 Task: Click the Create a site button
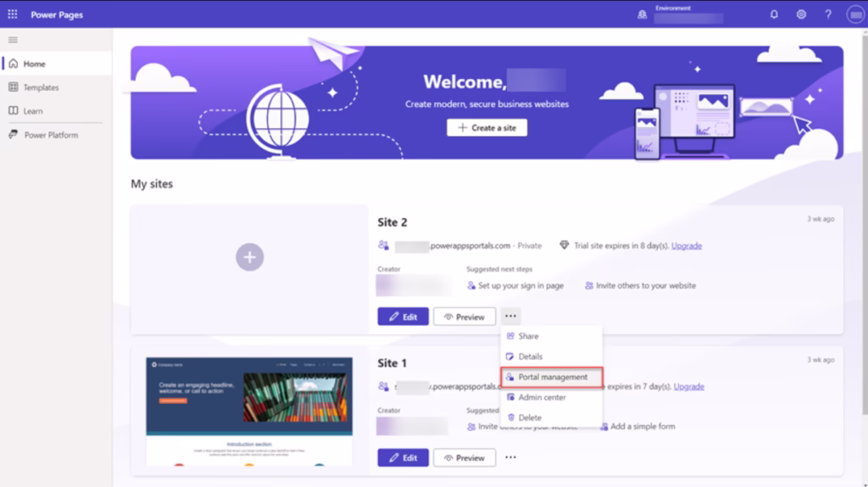click(487, 128)
